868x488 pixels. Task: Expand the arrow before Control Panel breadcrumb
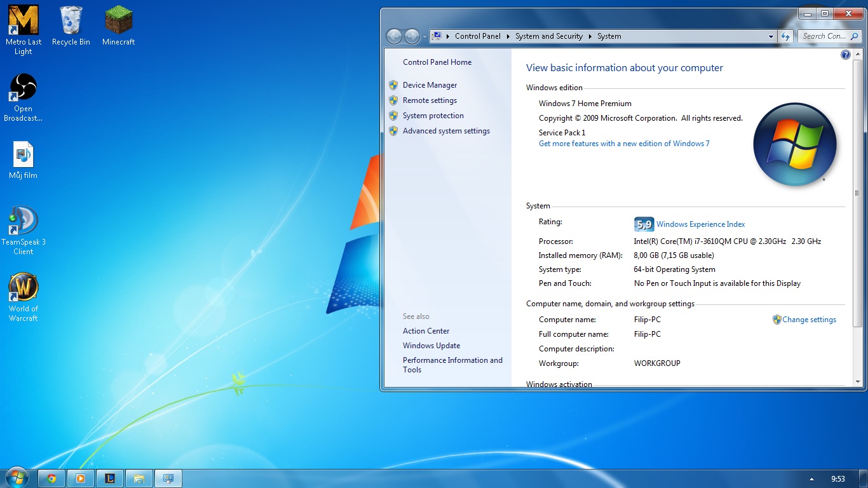(x=448, y=36)
